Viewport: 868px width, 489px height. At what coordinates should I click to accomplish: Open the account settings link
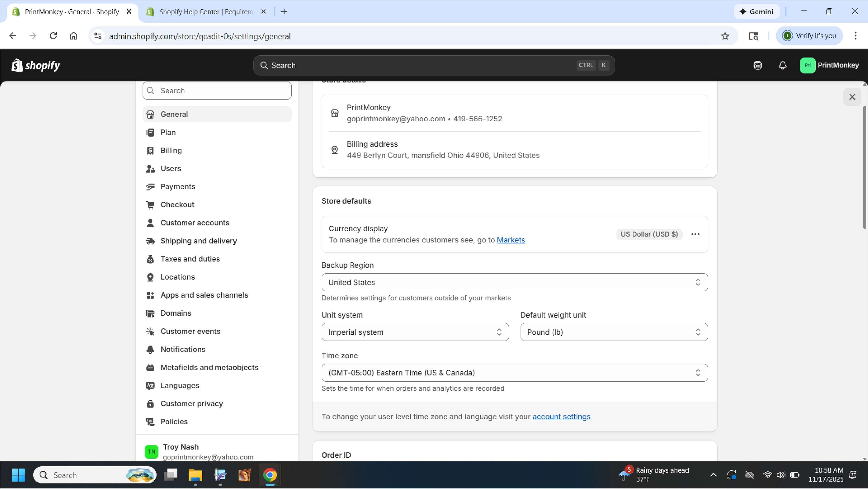[x=561, y=417]
